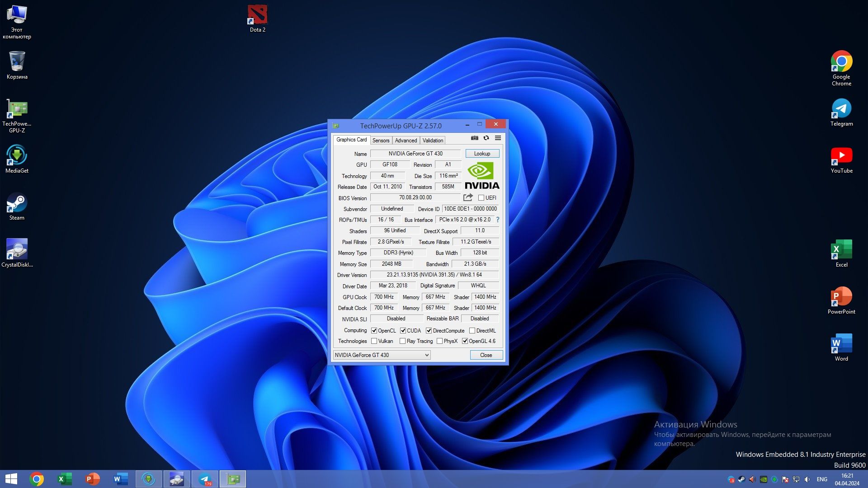Open Windows Start button

(x=11, y=479)
